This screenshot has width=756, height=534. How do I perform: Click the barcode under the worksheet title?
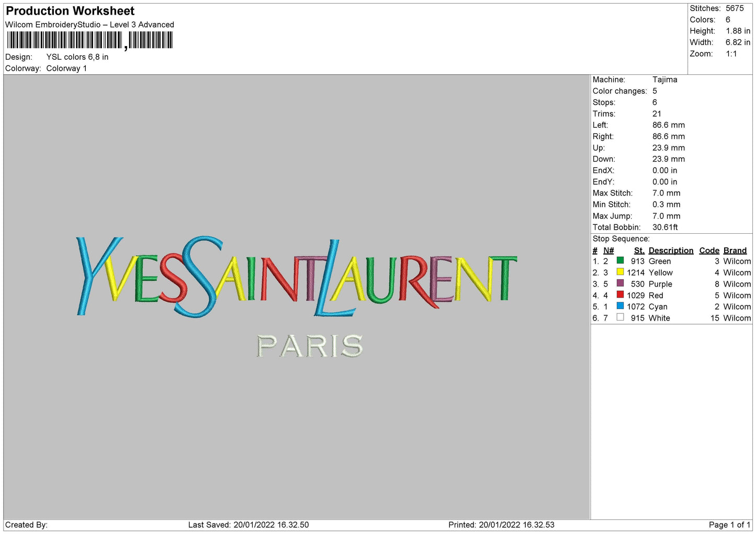click(x=89, y=40)
